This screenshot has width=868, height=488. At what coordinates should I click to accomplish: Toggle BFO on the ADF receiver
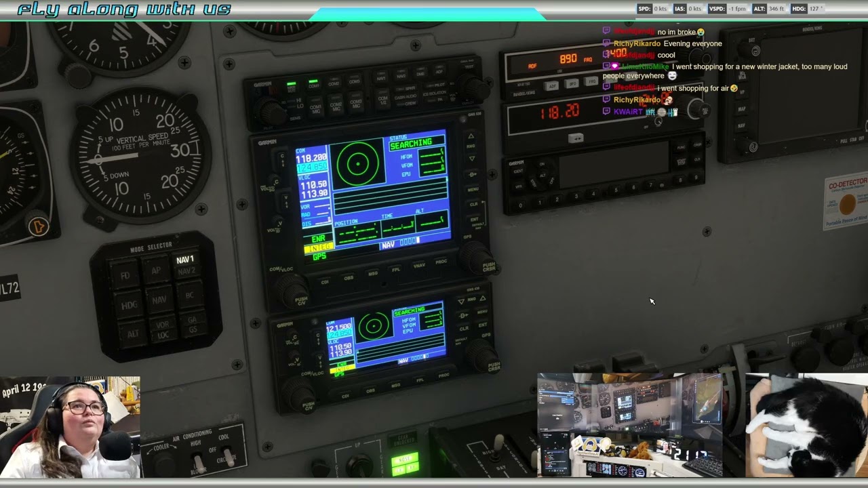tap(572, 83)
